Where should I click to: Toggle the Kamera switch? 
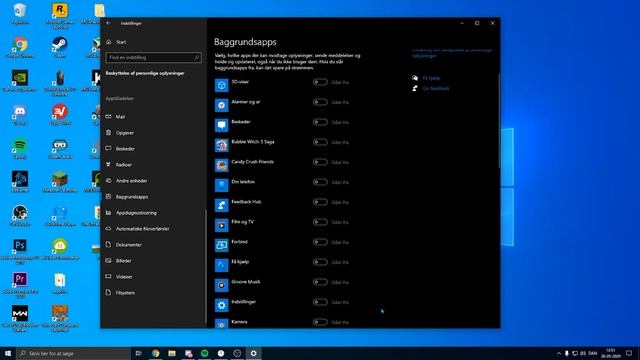(x=320, y=322)
